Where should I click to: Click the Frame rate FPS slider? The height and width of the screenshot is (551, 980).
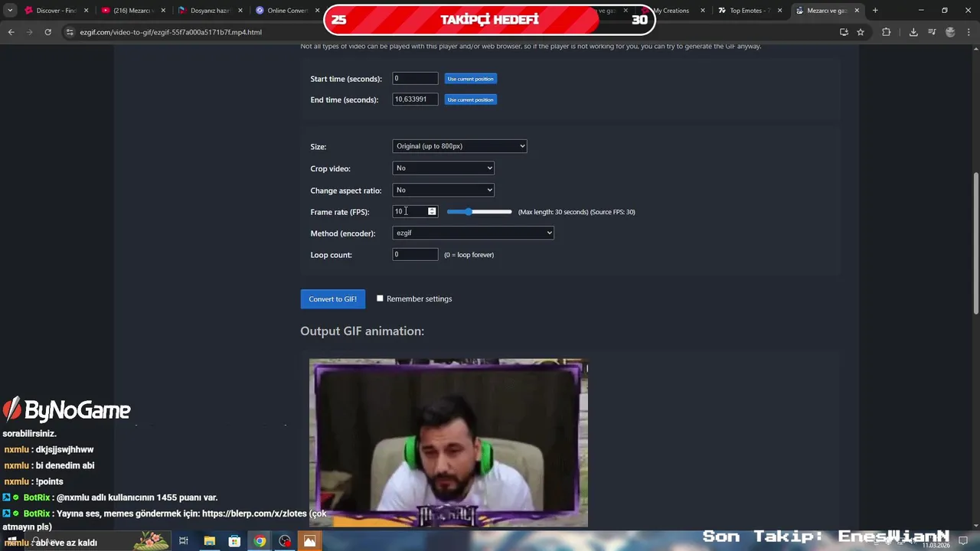pyautogui.click(x=479, y=211)
